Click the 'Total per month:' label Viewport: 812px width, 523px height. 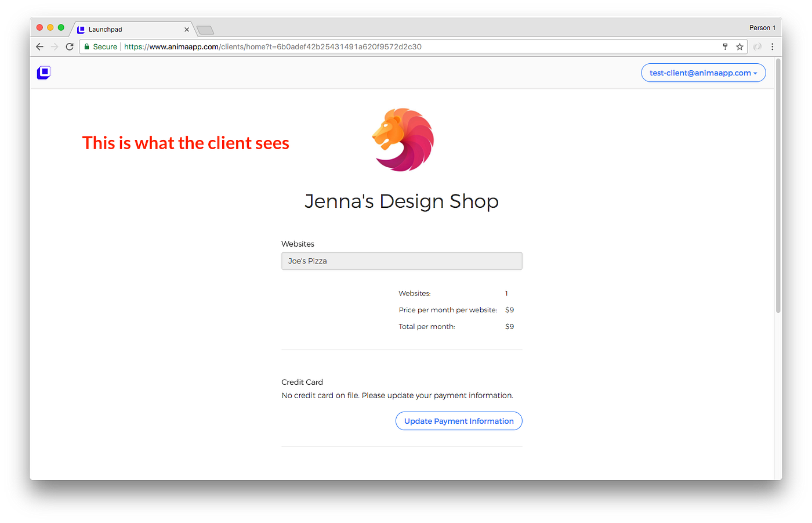click(427, 327)
